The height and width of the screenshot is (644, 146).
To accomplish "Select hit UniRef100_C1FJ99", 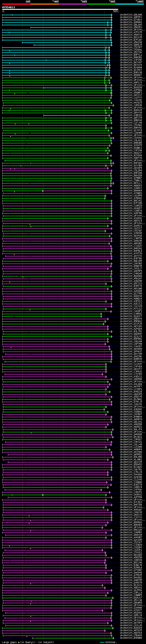I will click(131, 123).
